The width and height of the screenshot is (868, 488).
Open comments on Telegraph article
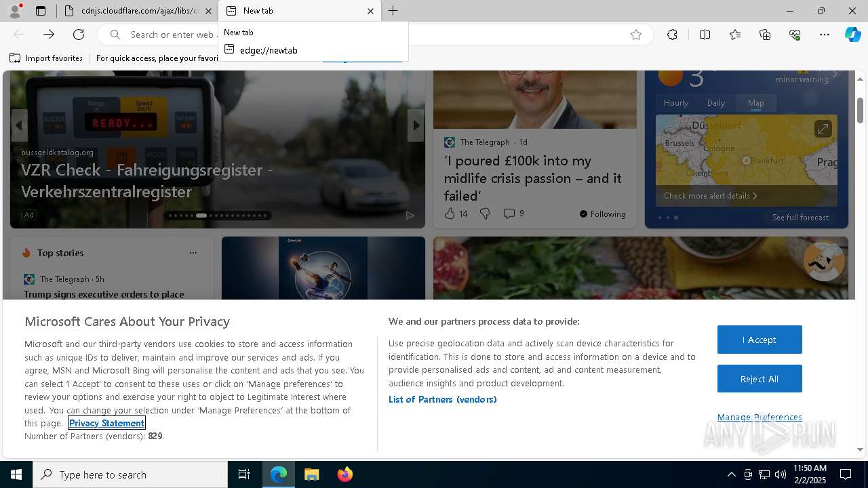click(513, 213)
